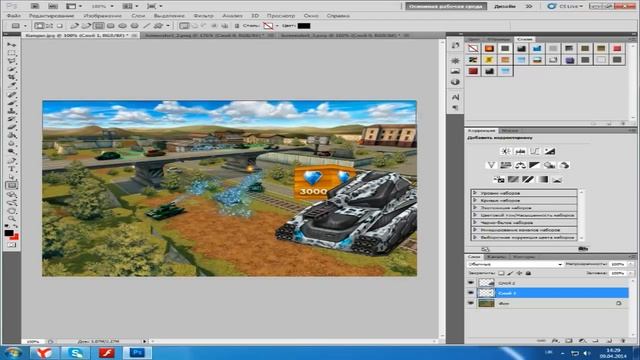Enable Shape Layers mode in options bar

click(39, 26)
